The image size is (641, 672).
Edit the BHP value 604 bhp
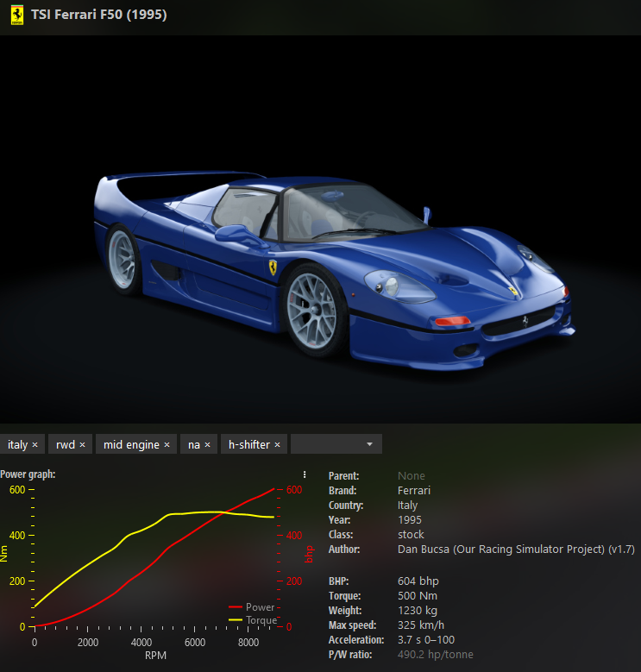click(x=418, y=581)
